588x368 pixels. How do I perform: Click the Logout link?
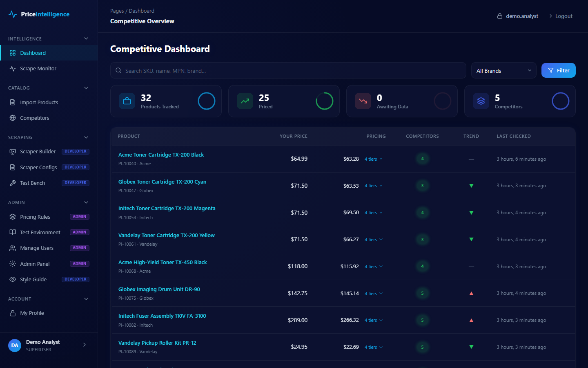(x=561, y=16)
